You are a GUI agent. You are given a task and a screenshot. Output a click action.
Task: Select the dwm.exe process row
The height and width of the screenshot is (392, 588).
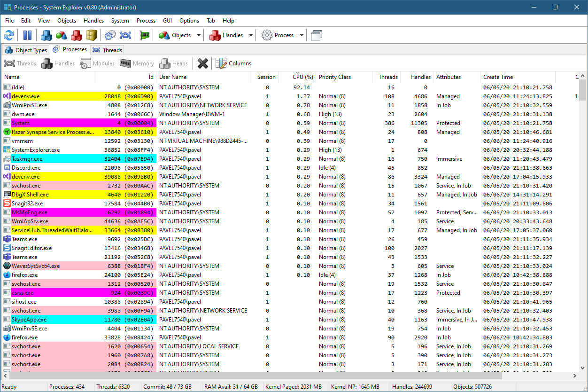tap(290, 114)
